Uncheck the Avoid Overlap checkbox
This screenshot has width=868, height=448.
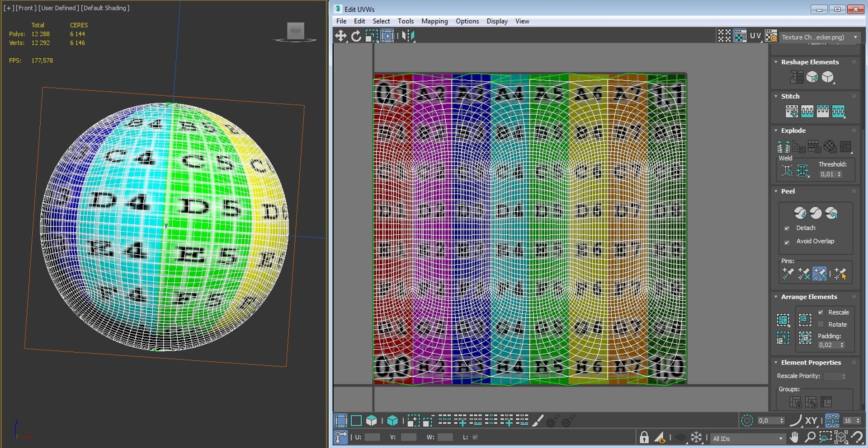(x=787, y=242)
